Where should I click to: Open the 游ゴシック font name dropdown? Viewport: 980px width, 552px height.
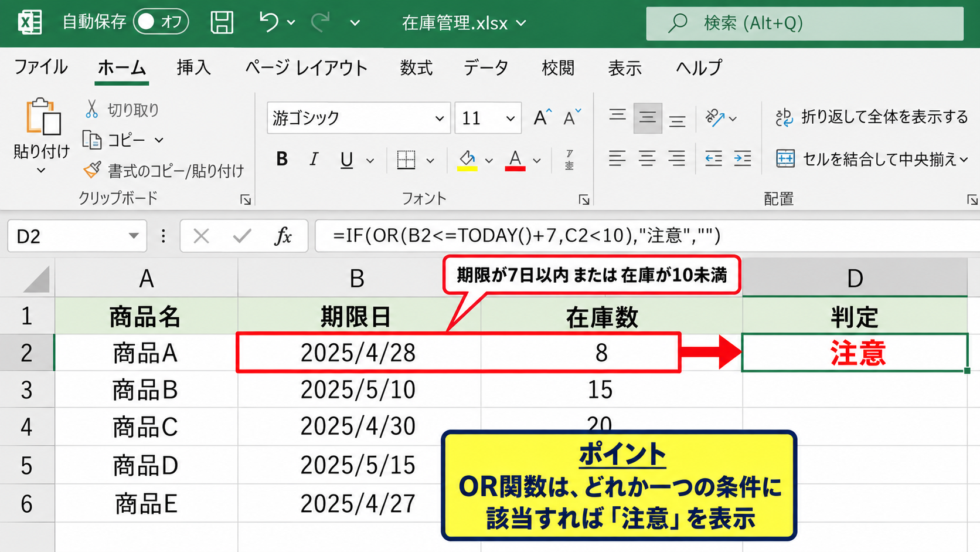pos(439,118)
